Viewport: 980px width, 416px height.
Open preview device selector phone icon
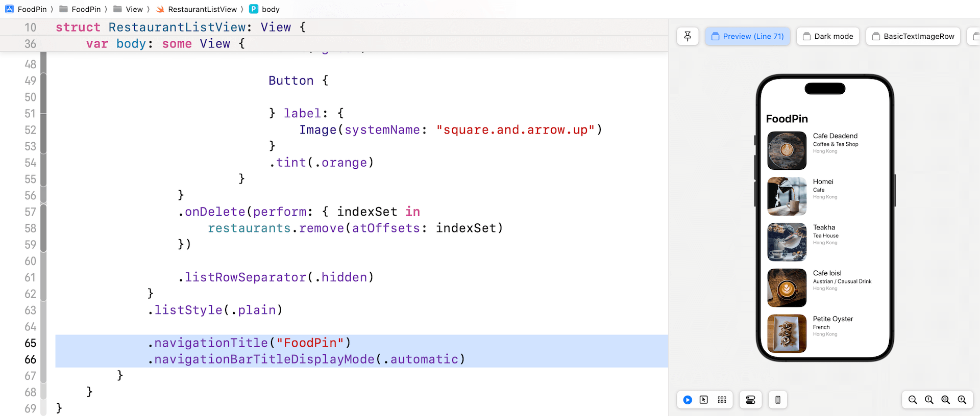pyautogui.click(x=777, y=400)
